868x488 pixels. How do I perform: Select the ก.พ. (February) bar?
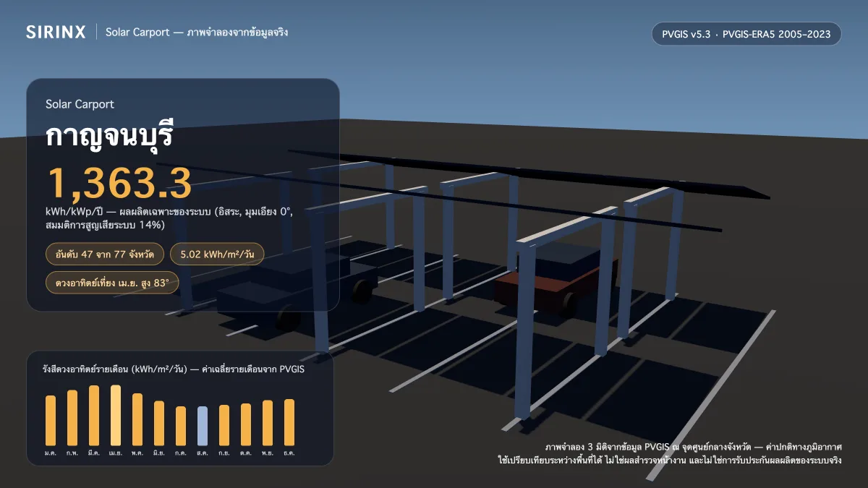(x=72, y=418)
